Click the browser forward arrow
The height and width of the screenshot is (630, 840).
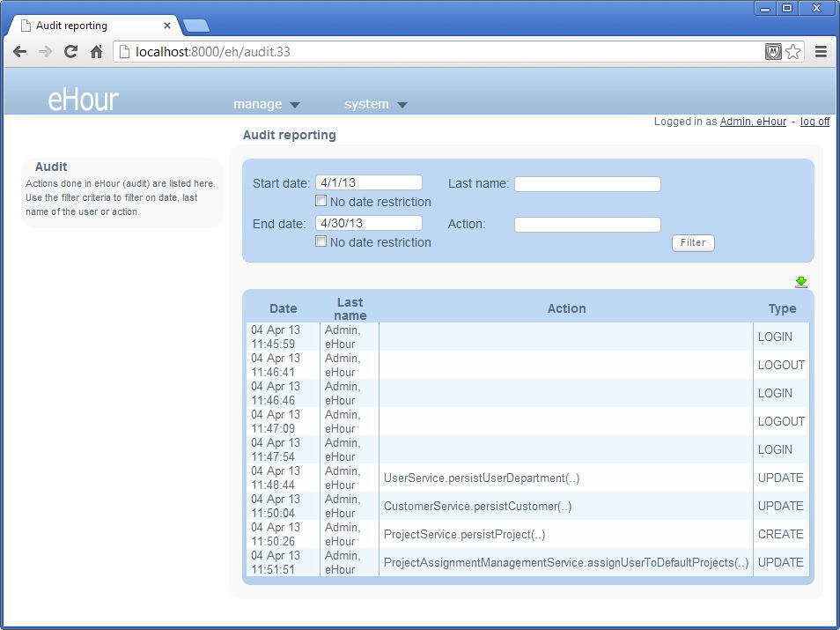[x=45, y=51]
